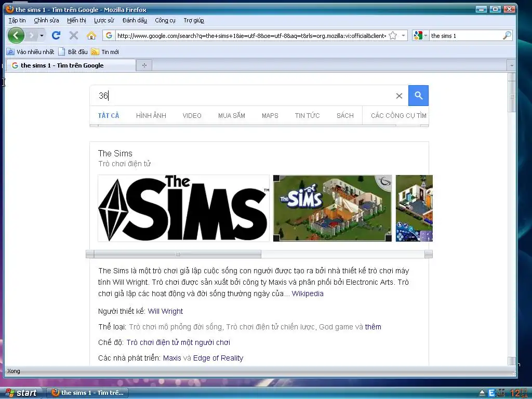The width and height of the screenshot is (532, 399).
Task: Bookmark this page with the star icon
Action: point(393,35)
